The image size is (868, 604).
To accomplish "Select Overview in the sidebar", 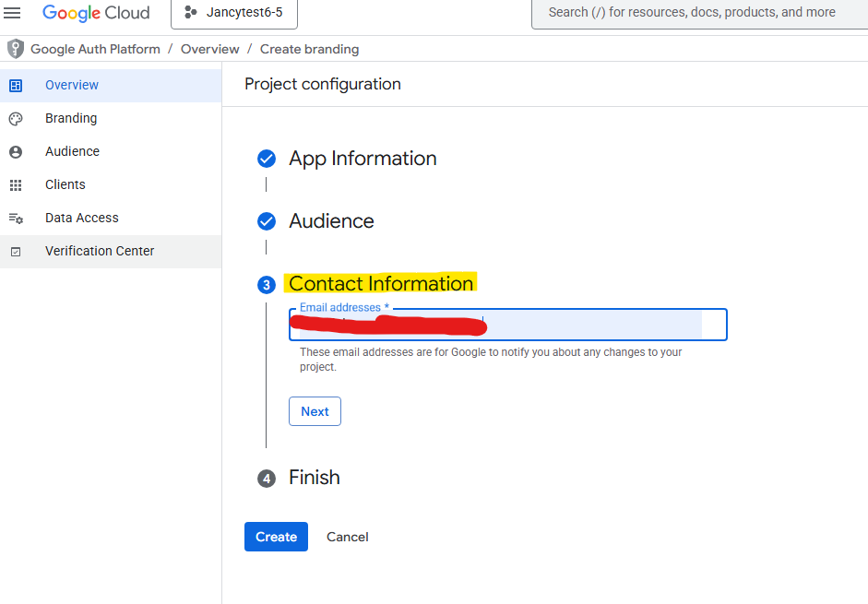I will (x=111, y=85).
